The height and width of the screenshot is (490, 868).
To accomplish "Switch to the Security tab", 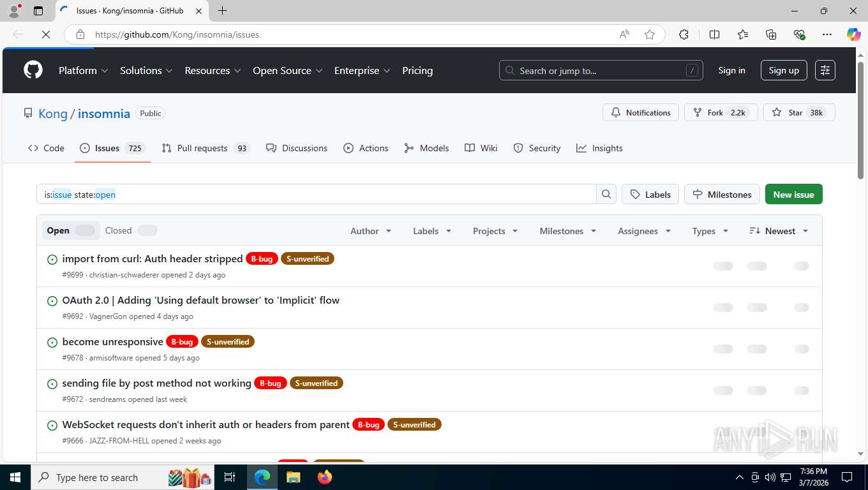I will tap(537, 148).
